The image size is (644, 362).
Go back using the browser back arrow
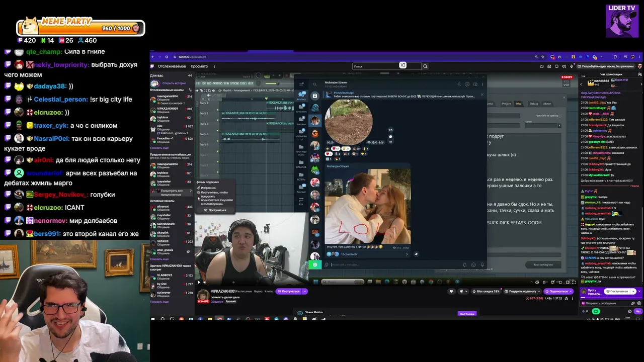click(x=153, y=57)
